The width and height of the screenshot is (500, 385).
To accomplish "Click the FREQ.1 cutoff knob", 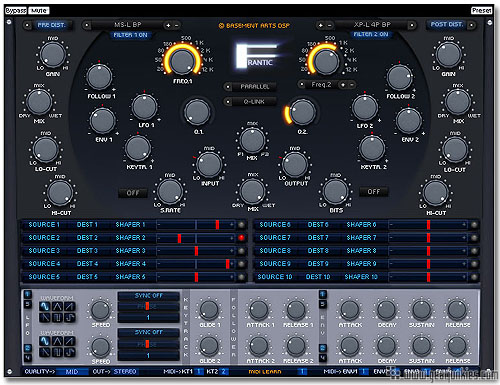I will (182, 61).
